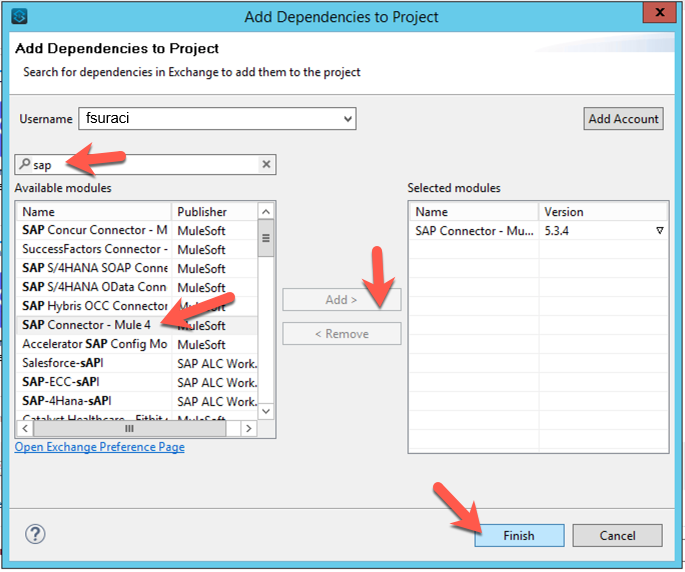
Task: Click the search magnifier icon
Action: (25, 164)
